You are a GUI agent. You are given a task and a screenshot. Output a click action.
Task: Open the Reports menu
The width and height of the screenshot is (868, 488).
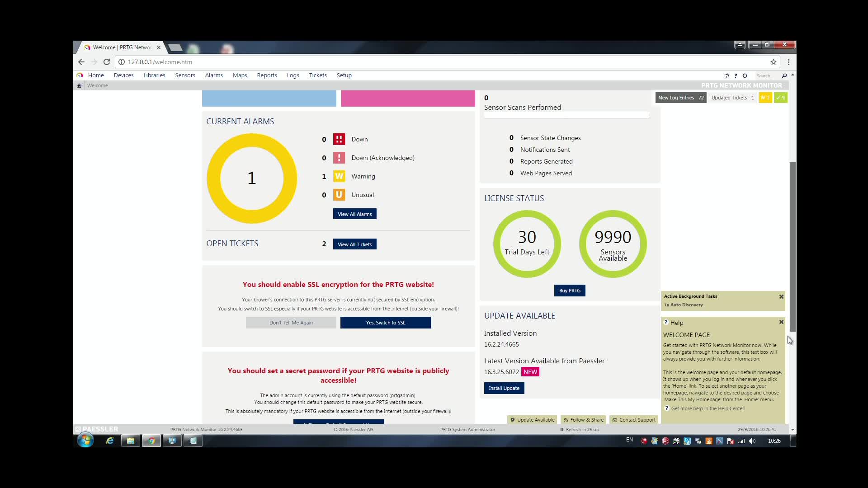[x=267, y=75]
